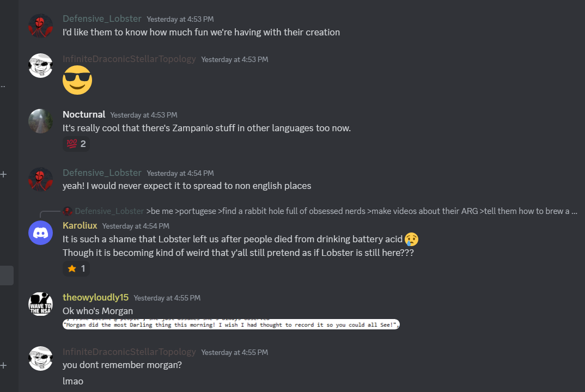Image resolution: width=585 pixels, height=392 pixels.
Task: Open Nocturnal's profile avatar
Action: pyautogui.click(x=40, y=121)
